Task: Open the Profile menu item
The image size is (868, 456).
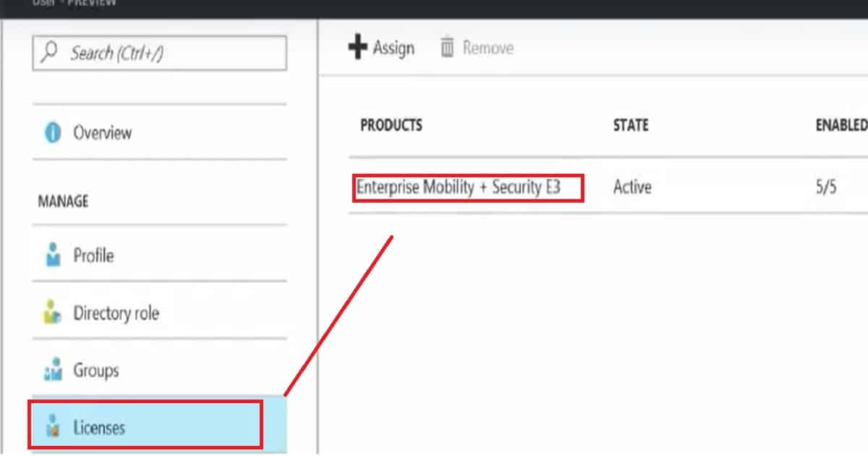Action: tap(159, 256)
